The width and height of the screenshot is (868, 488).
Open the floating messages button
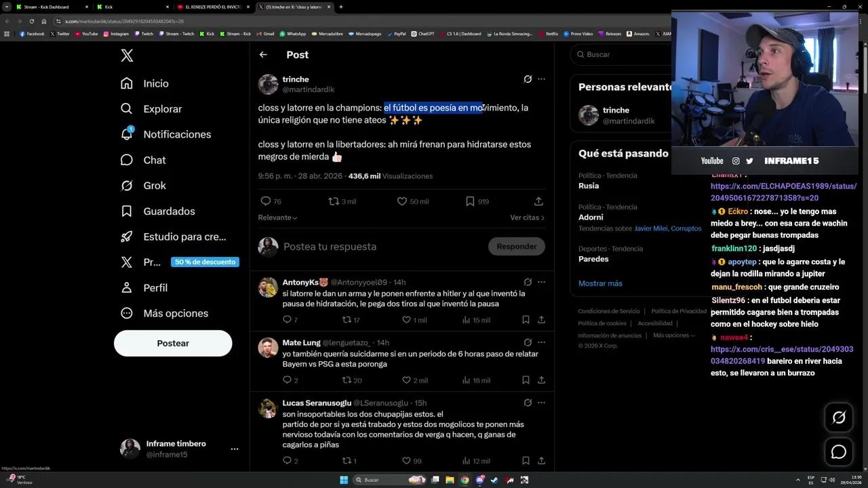point(839,452)
